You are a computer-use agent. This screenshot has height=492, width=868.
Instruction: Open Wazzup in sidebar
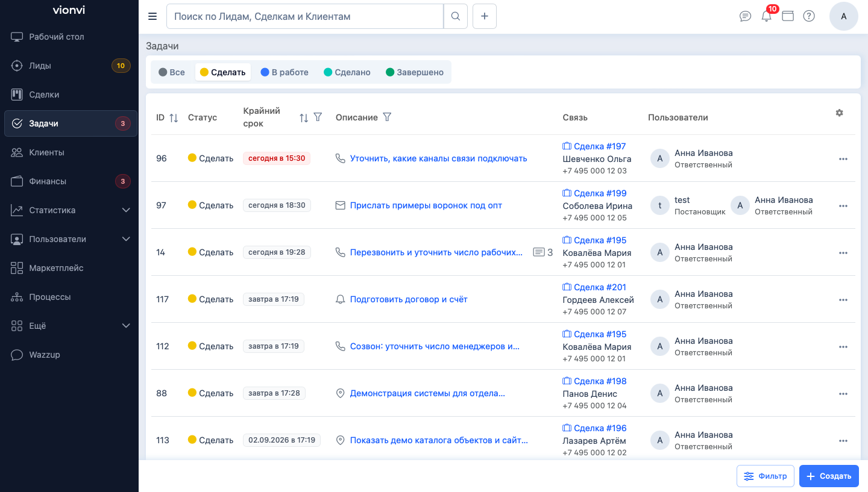[71, 355]
